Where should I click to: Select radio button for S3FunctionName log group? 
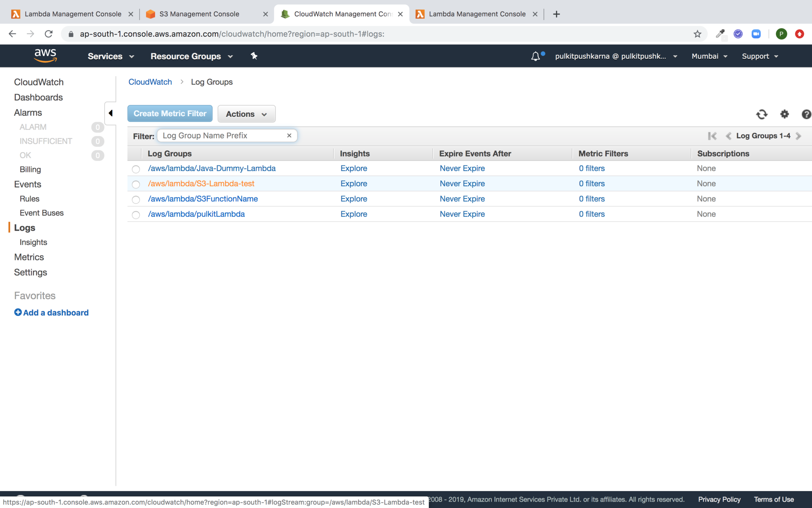coord(136,199)
